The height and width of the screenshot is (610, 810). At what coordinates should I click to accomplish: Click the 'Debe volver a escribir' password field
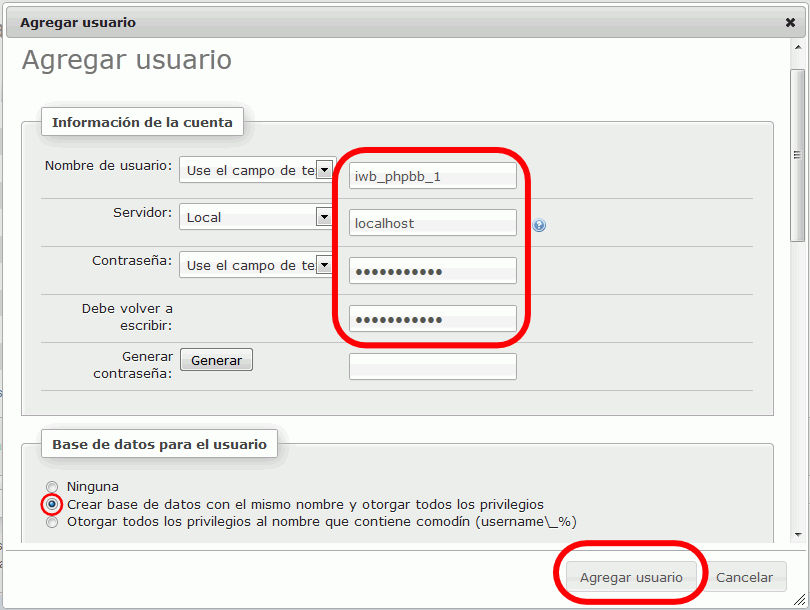432,319
